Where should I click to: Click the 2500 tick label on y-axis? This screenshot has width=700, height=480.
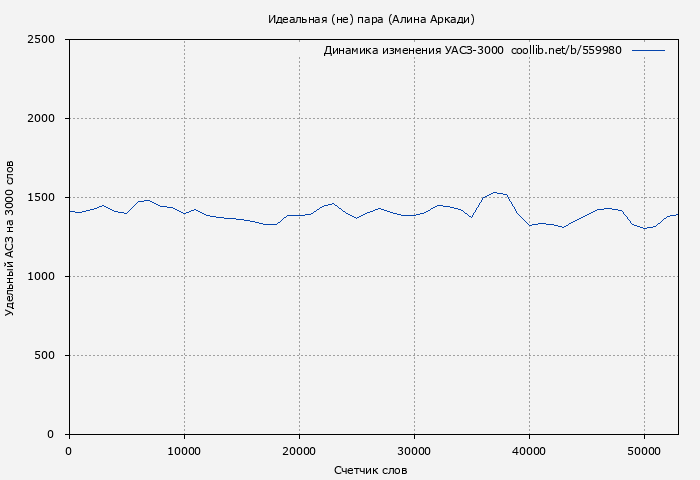click(x=42, y=40)
